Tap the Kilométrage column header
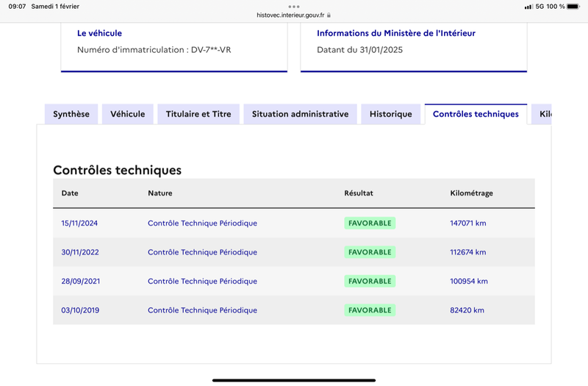 [x=471, y=193]
